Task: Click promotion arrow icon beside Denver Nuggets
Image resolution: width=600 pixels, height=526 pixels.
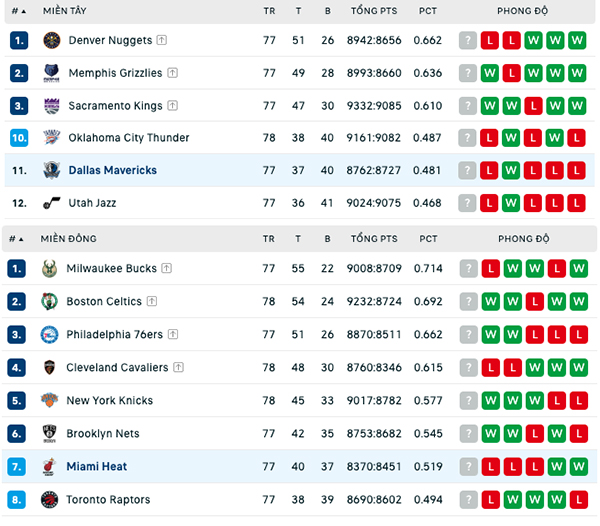Action: (x=162, y=40)
